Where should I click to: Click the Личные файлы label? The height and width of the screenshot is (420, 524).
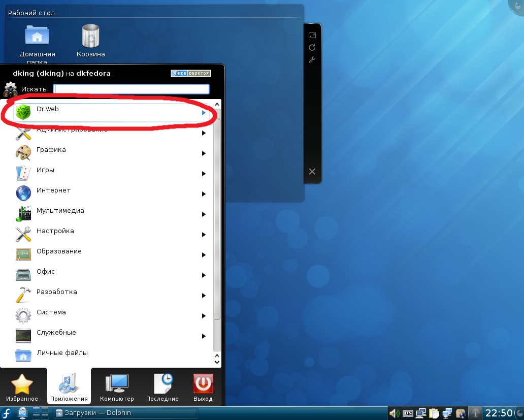[62, 353]
